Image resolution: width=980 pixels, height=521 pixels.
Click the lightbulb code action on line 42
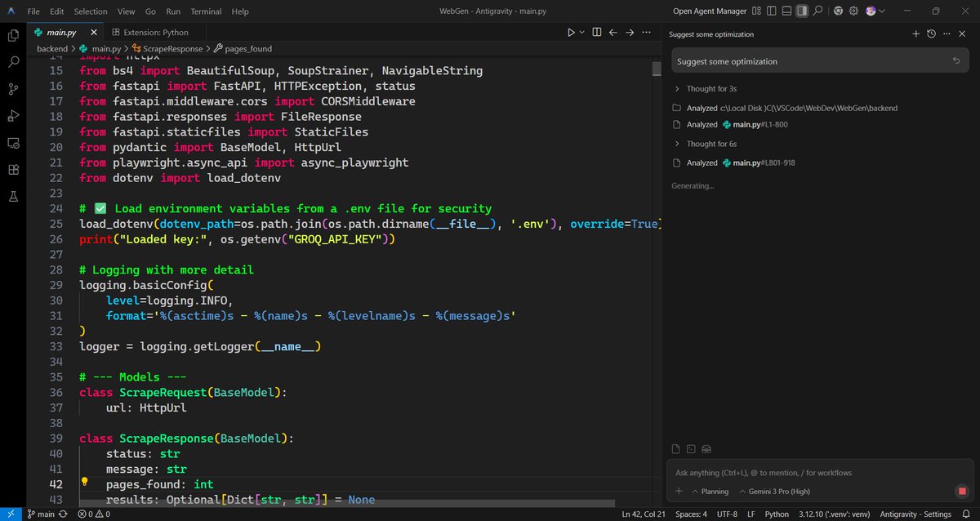(84, 483)
